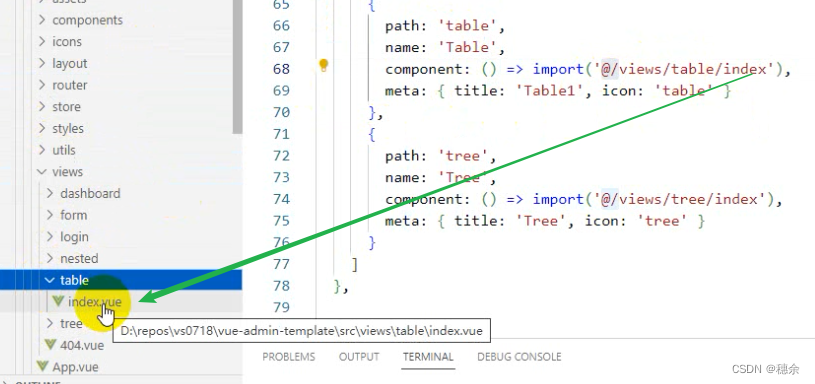Select the TERMINAL panel tab
This screenshot has width=815, height=384.
click(428, 357)
